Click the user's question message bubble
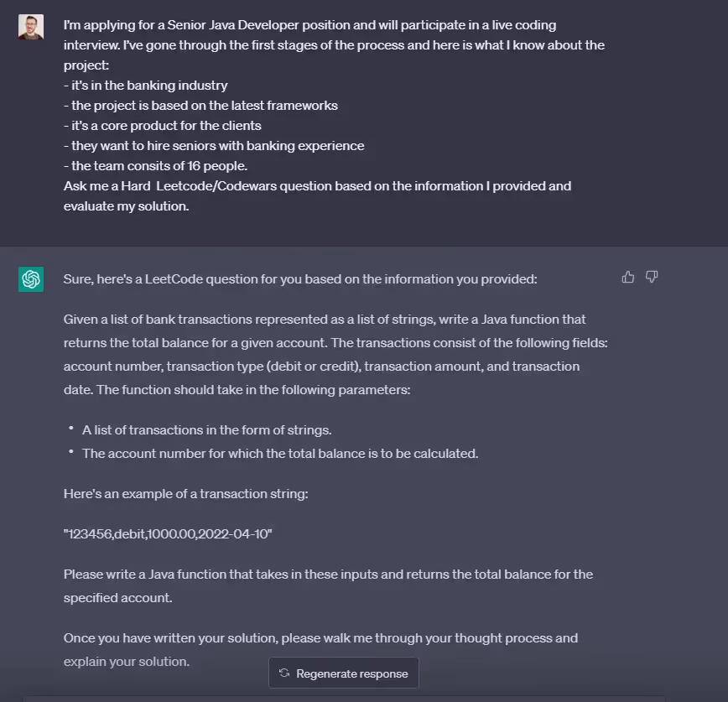Screen dimensions: 728x702 tap(333, 115)
